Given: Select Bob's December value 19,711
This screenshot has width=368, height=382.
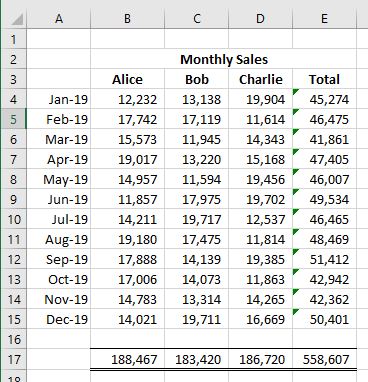Looking at the screenshot, I should point(197,319).
